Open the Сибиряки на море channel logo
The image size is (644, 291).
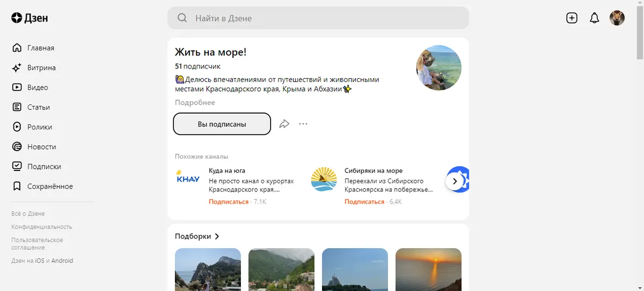324,179
